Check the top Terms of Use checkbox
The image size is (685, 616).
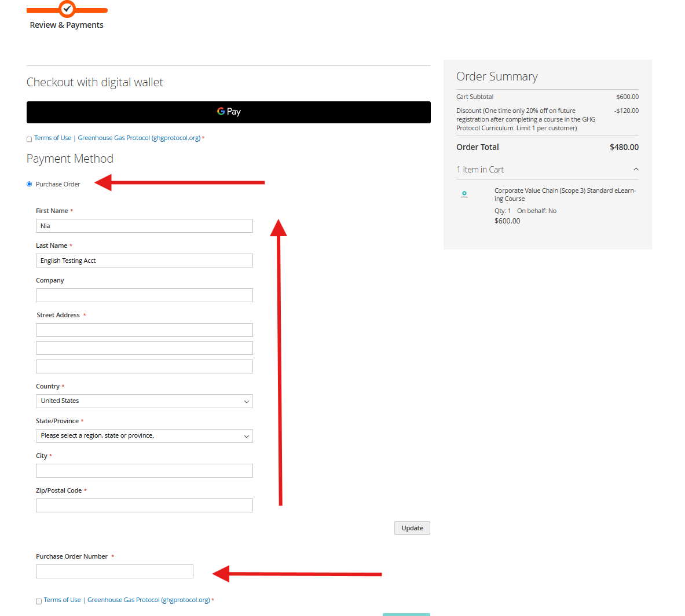(30, 139)
